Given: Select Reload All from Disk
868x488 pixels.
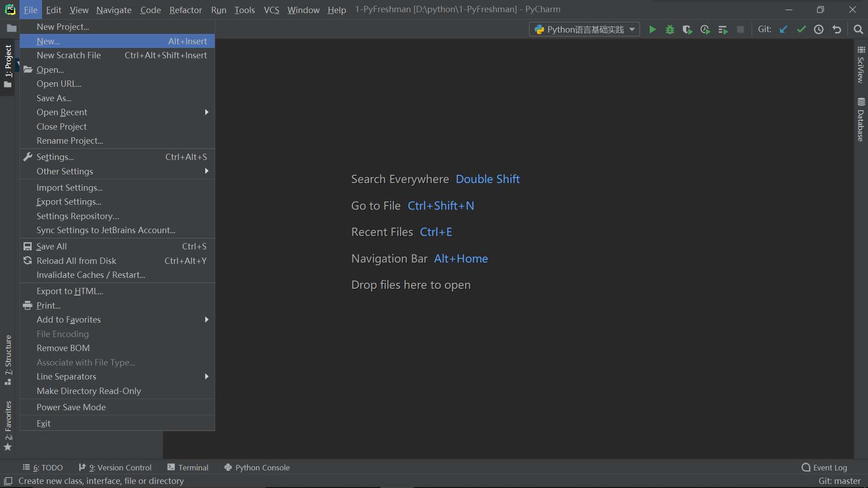Looking at the screenshot, I should (x=117, y=261).
